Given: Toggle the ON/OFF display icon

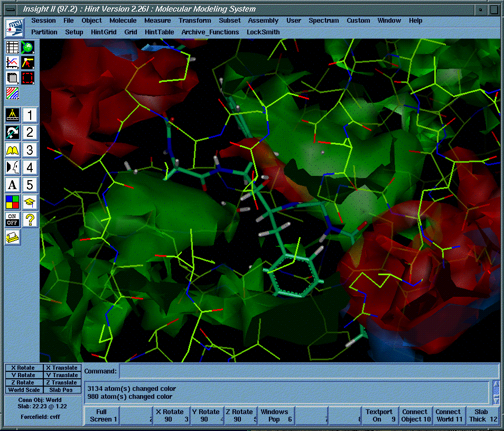Looking at the screenshot, I should [x=13, y=220].
